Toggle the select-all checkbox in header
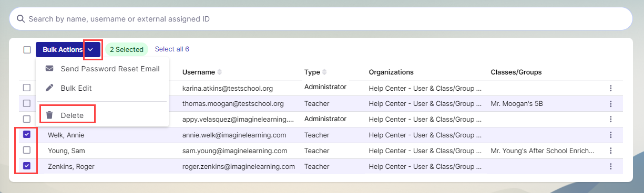This screenshot has height=193, width=644. pyautogui.click(x=27, y=50)
